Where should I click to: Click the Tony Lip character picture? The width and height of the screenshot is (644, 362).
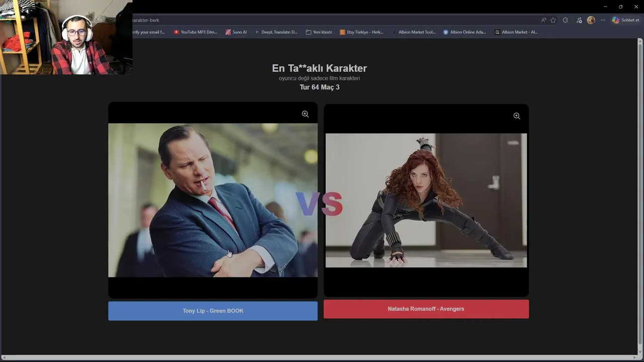pyautogui.click(x=213, y=200)
